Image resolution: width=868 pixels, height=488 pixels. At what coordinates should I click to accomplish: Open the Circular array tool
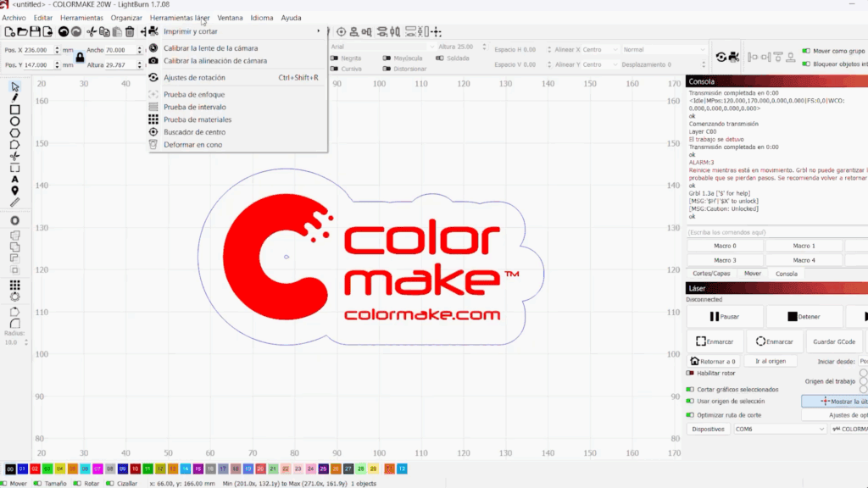[x=15, y=297]
